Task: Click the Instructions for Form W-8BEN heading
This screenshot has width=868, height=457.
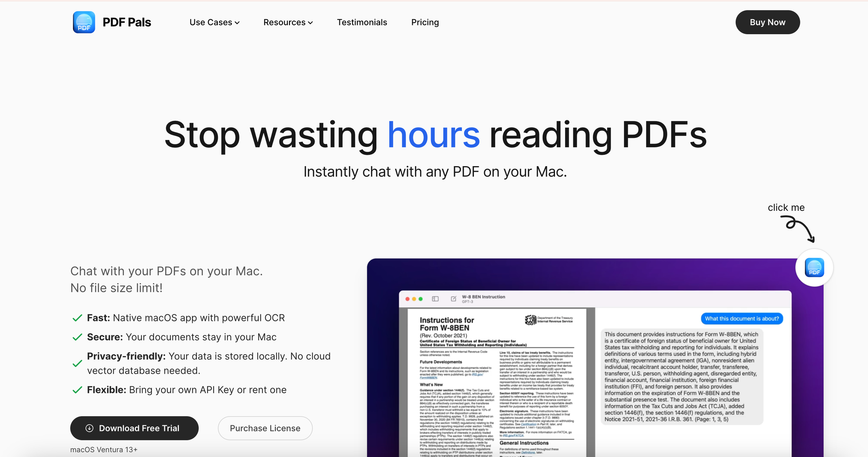Action: pyautogui.click(x=447, y=324)
